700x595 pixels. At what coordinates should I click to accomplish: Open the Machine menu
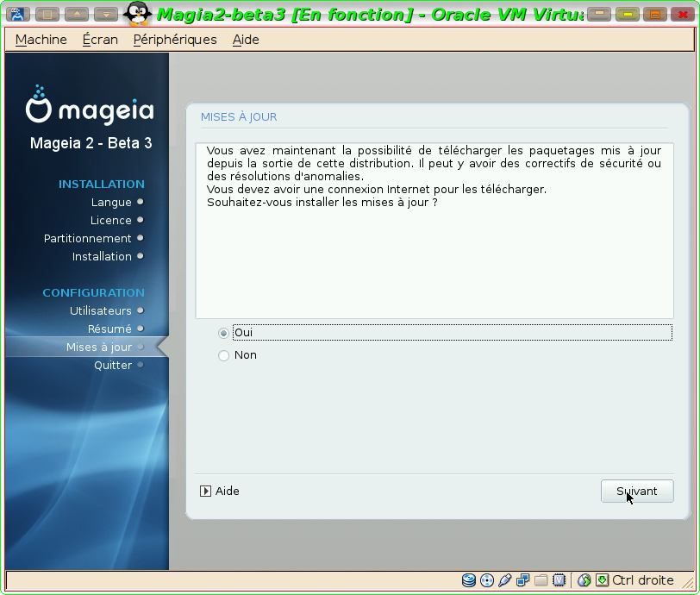click(x=41, y=40)
